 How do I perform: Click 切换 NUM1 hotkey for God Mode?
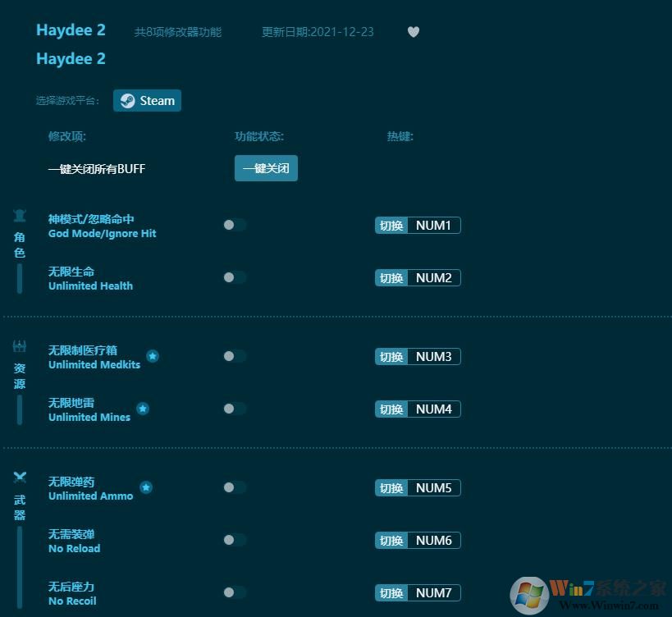tap(417, 225)
